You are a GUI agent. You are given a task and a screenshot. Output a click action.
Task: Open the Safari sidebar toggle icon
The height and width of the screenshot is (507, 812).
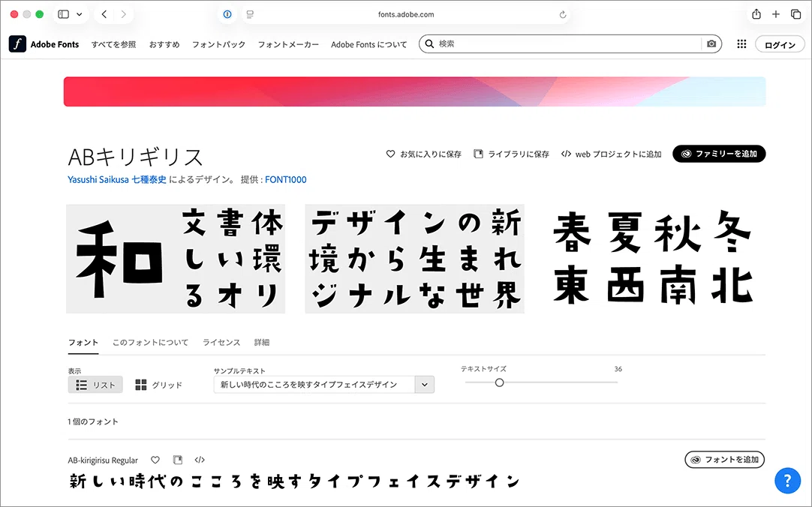[x=63, y=14]
